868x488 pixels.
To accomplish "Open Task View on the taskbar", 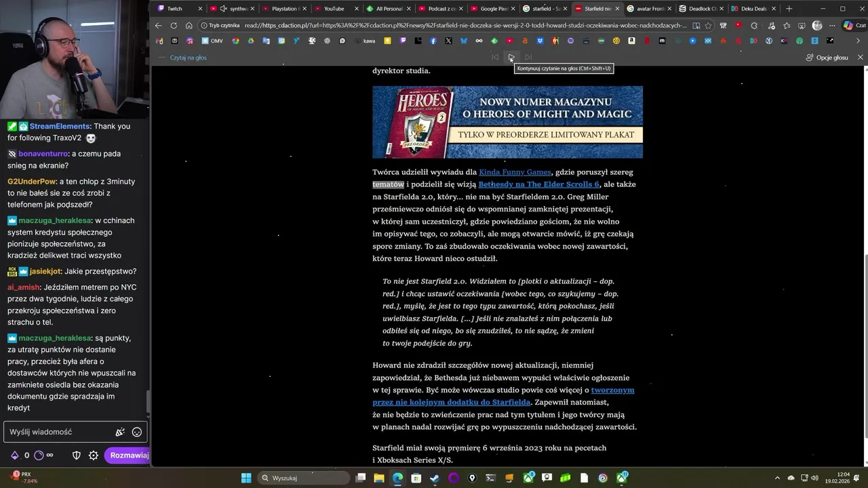I will (x=361, y=478).
